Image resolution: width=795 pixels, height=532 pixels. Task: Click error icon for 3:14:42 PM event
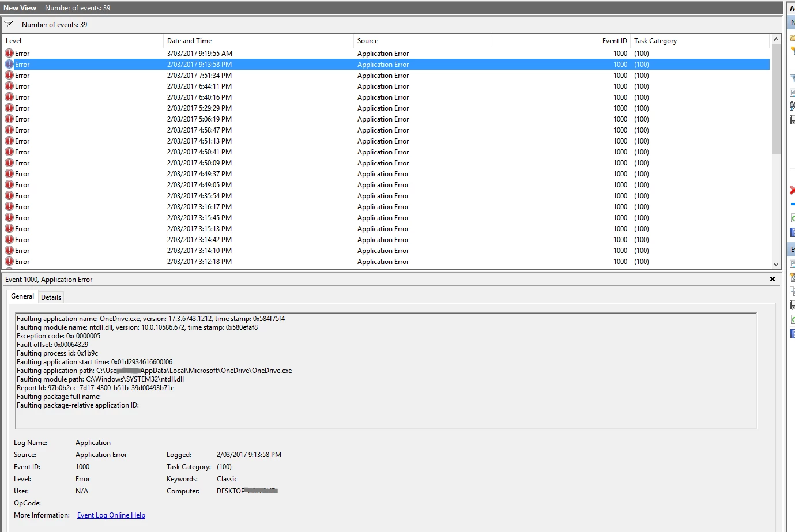9,239
